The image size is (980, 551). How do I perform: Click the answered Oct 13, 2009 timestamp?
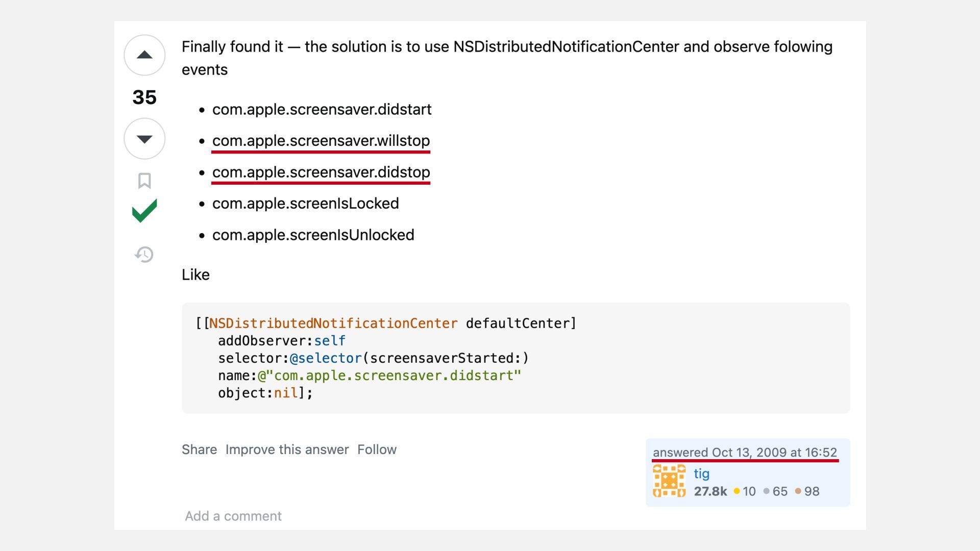(745, 453)
